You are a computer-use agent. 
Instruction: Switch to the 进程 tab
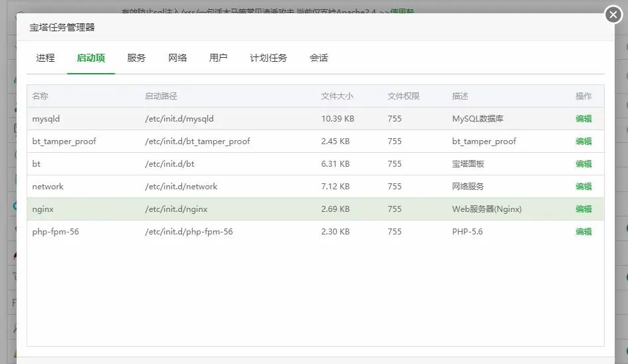coord(45,58)
